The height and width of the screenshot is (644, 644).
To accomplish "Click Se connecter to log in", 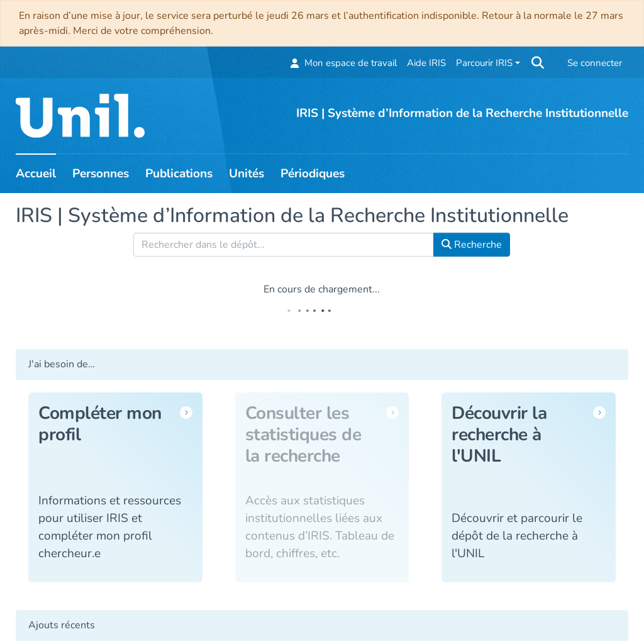I will pos(594,63).
